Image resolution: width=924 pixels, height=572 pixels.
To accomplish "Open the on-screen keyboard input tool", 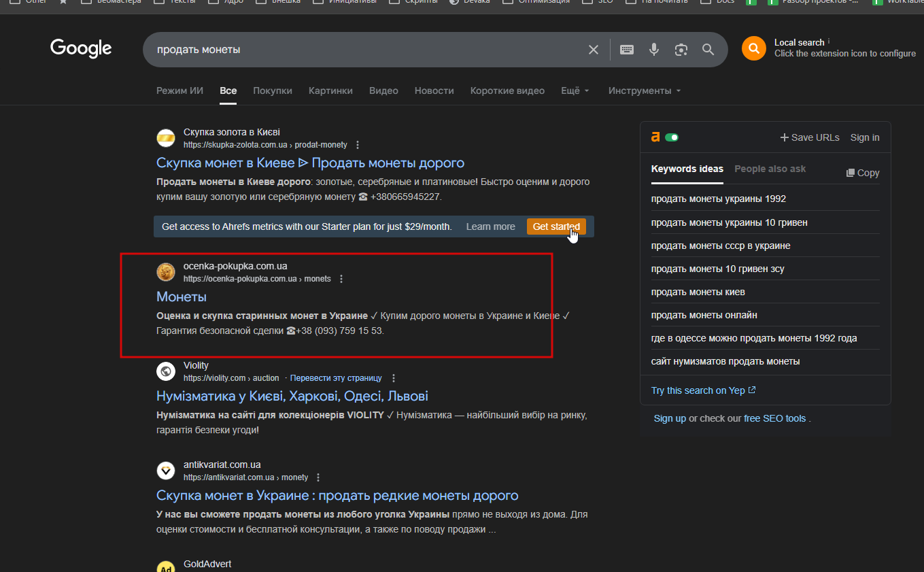I will click(627, 50).
